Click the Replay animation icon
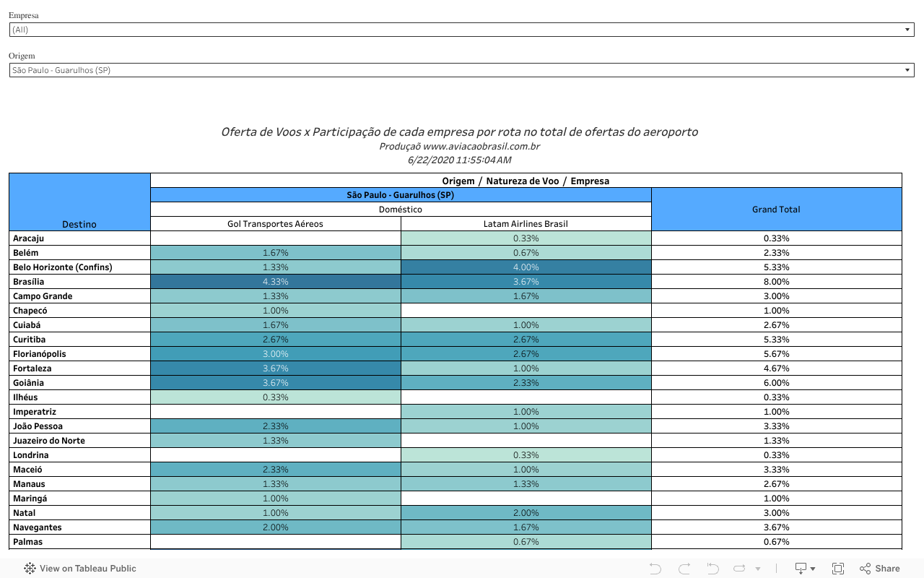Image resolution: width=924 pixels, height=578 pixels. pyautogui.click(x=739, y=569)
